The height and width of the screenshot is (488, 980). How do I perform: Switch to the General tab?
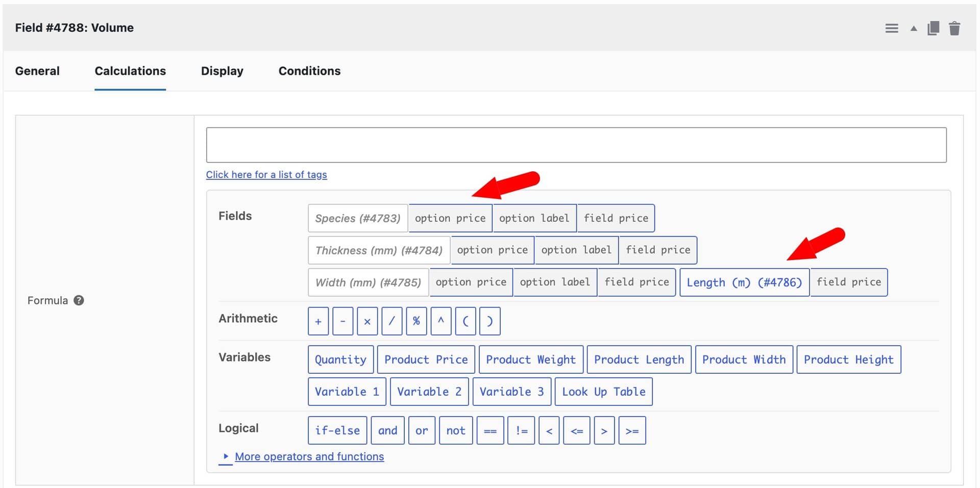coord(37,71)
